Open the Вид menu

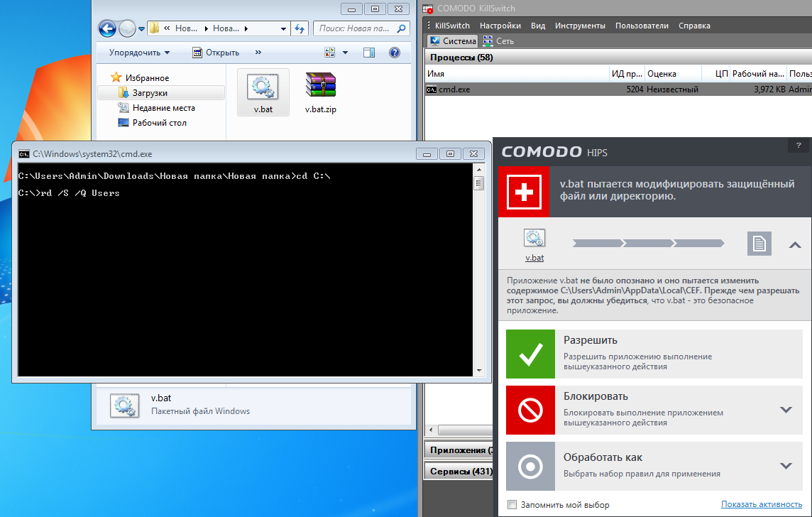(x=538, y=26)
